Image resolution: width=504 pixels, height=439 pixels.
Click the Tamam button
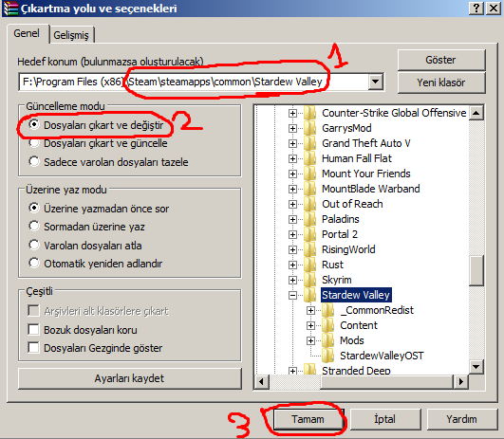click(x=308, y=419)
